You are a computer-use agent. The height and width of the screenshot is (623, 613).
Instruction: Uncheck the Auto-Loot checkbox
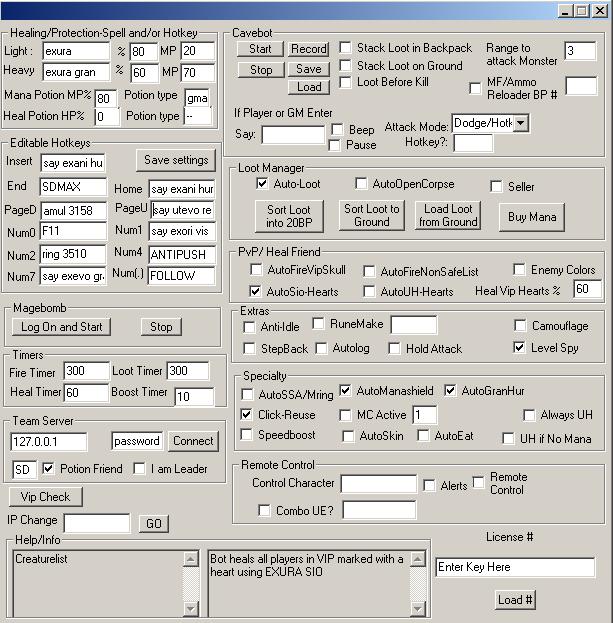(x=262, y=184)
